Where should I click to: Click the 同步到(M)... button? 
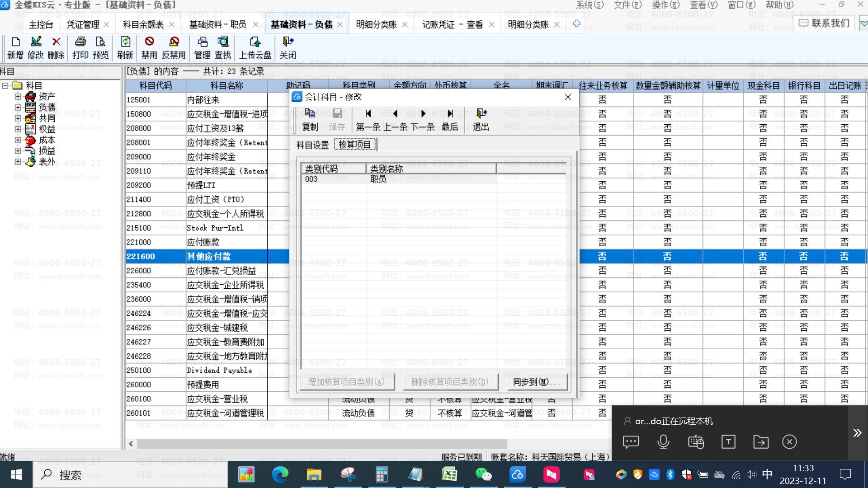(536, 382)
